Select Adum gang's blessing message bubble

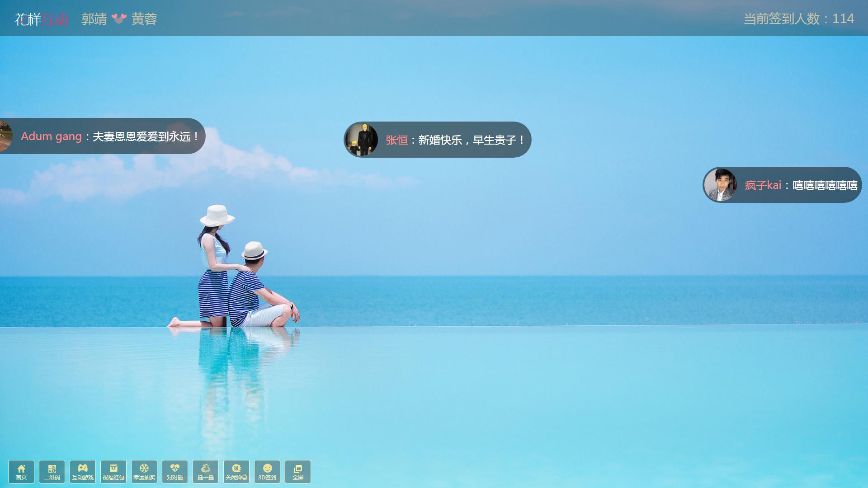146,136
